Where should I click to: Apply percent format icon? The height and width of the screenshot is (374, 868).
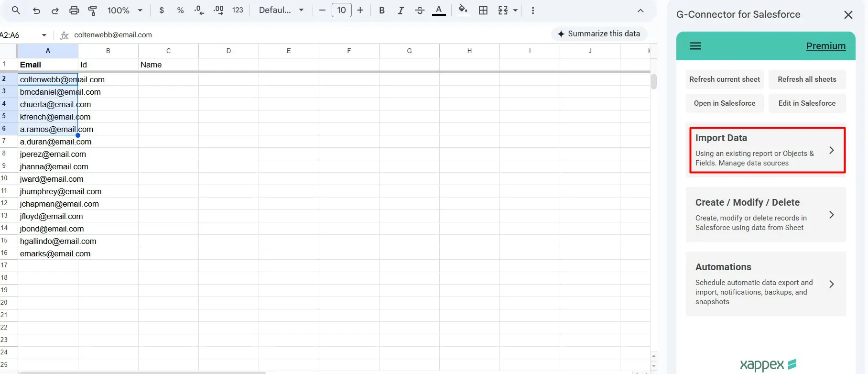click(180, 10)
